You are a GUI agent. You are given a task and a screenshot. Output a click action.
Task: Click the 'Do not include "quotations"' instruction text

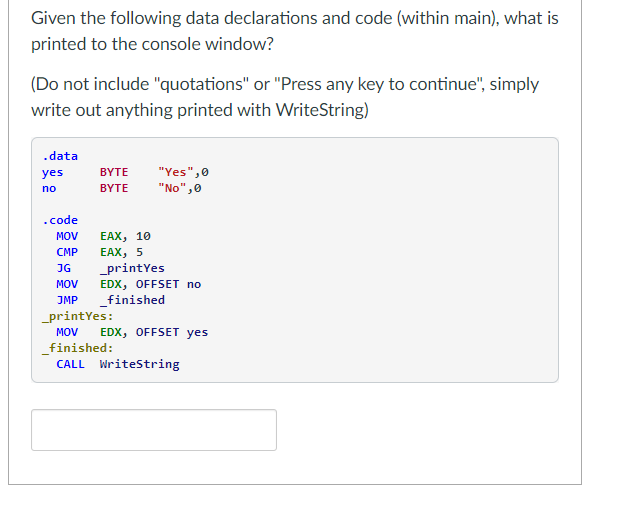pos(140,84)
